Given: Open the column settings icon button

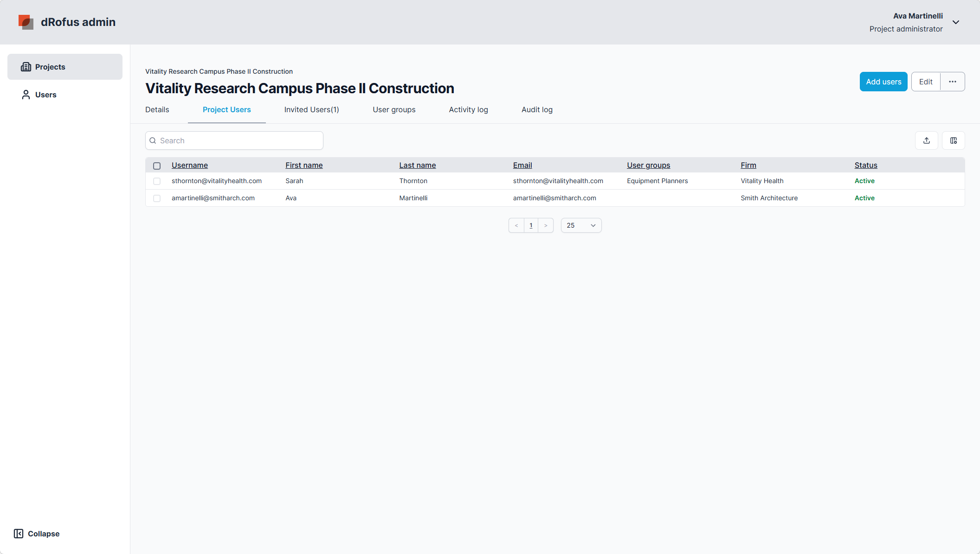Looking at the screenshot, I should (954, 140).
